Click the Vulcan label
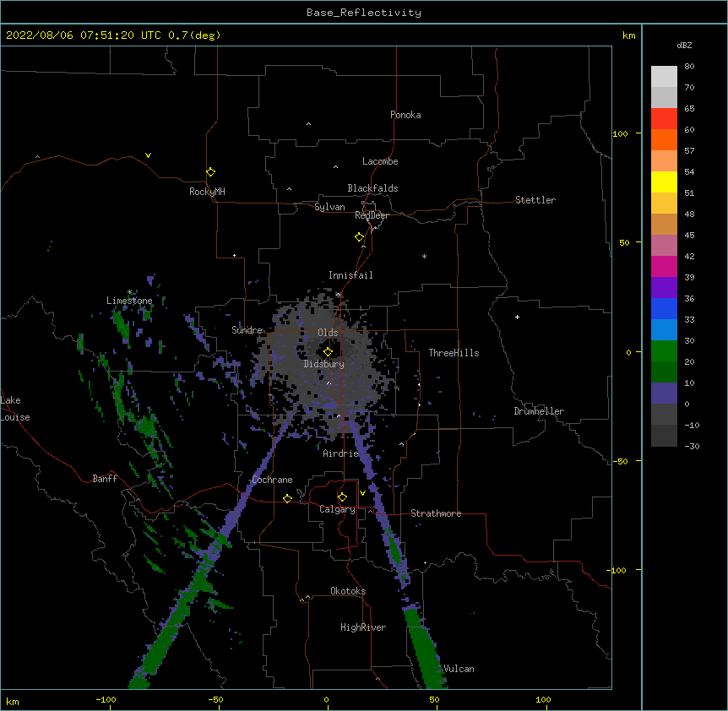Viewport: 728px width, 711px height. tap(459, 669)
